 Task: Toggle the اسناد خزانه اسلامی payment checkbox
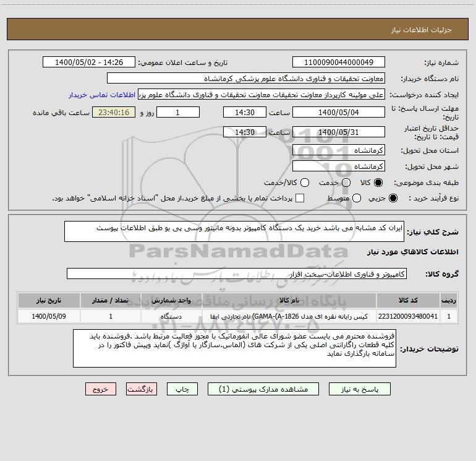pos(300,198)
